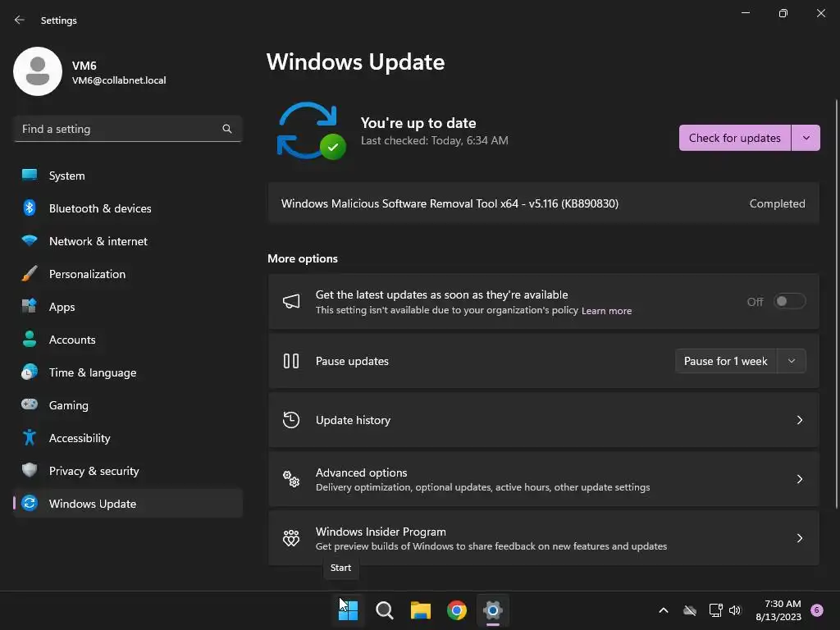Viewport: 840px width, 630px height.
Task: Select Time & language category
Action: point(127,372)
